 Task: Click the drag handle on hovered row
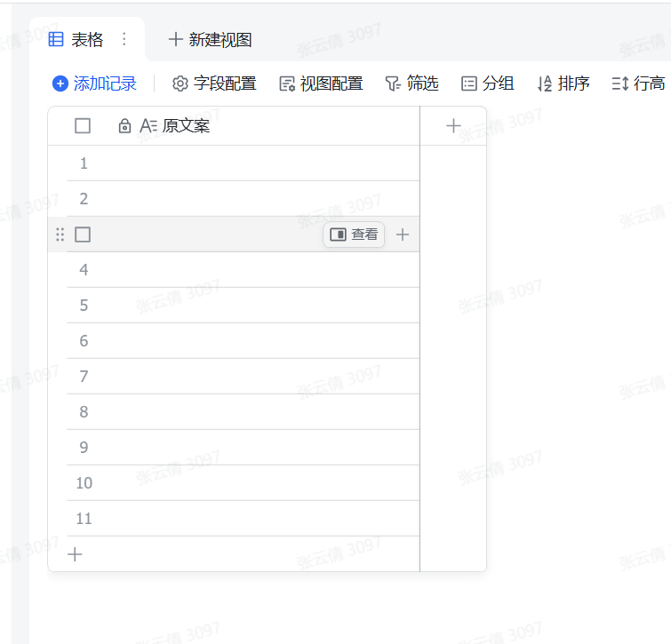tap(60, 235)
